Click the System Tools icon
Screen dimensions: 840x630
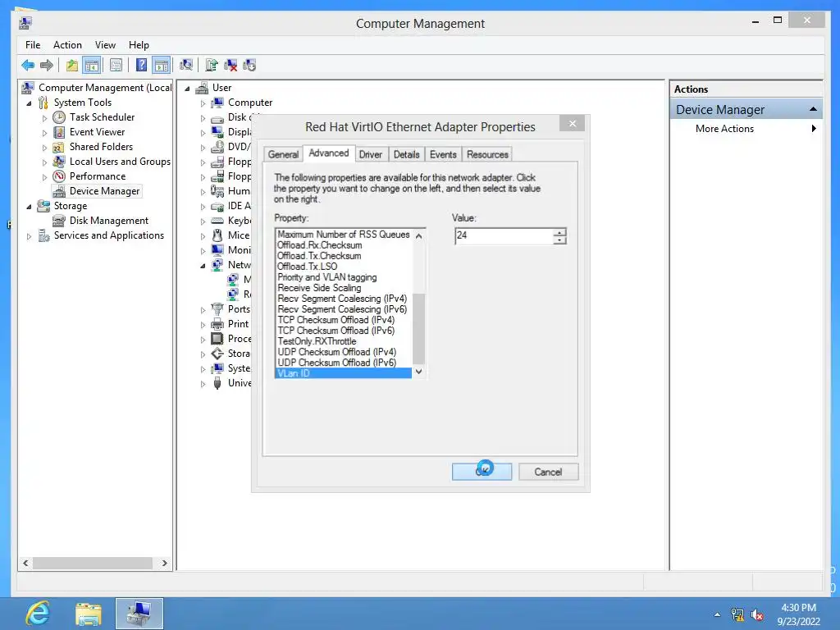(44, 103)
